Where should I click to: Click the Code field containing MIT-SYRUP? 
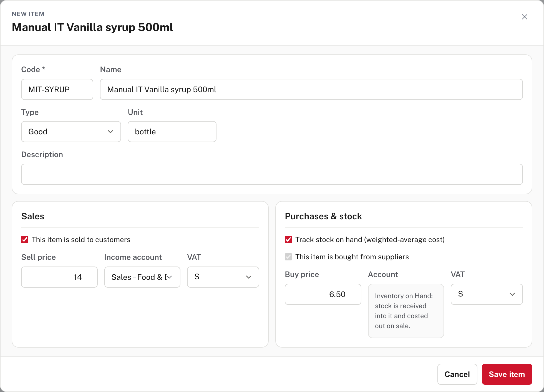click(57, 89)
